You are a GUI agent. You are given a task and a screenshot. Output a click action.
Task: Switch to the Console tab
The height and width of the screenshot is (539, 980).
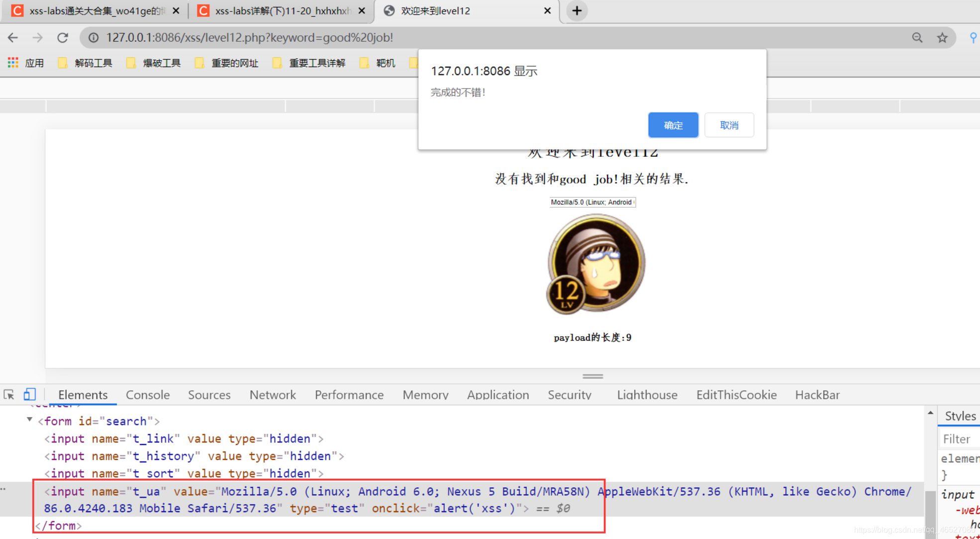point(147,395)
